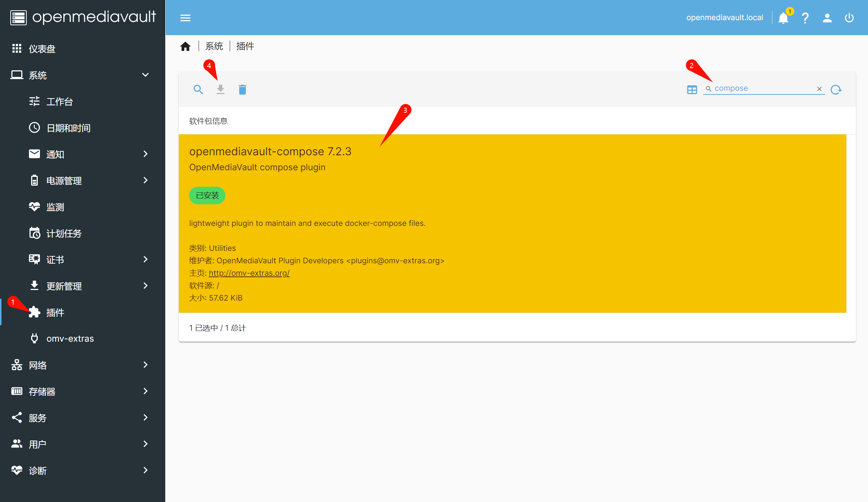Select the omv-extras sidebar item
The image size is (868, 502).
[69, 338]
